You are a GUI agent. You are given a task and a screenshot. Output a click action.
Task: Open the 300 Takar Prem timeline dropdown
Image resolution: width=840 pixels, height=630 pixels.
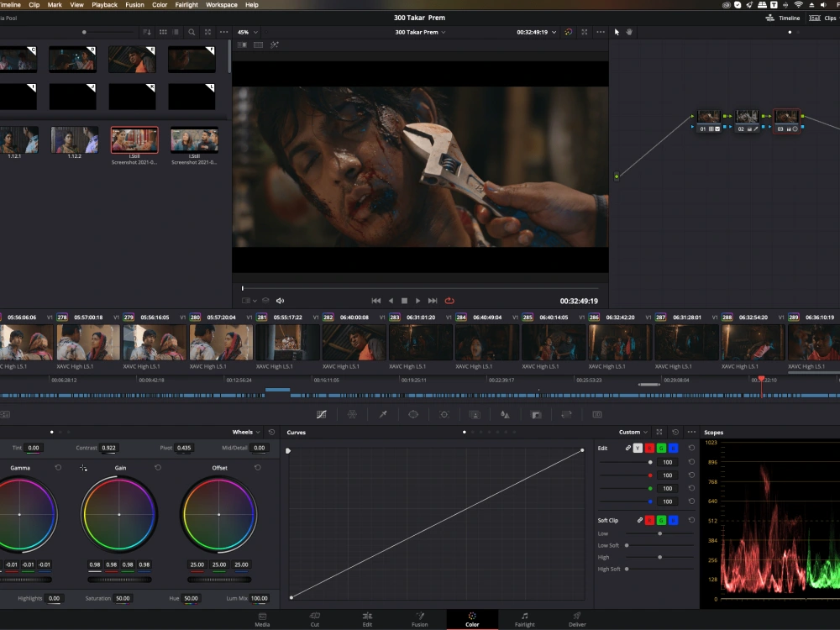pyautogui.click(x=420, y=32)
